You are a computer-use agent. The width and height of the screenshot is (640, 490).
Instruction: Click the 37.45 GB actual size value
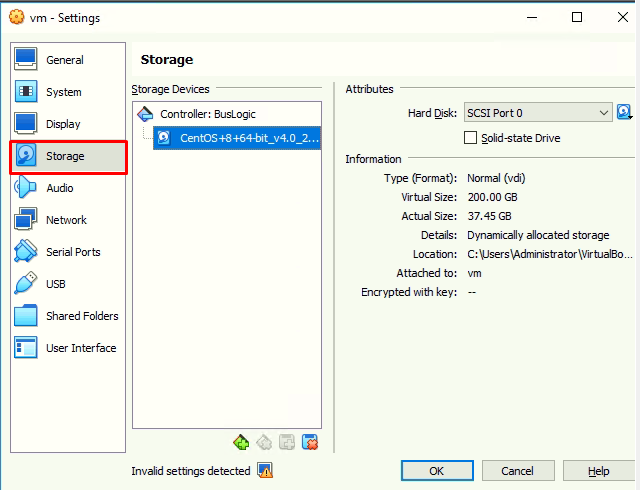[x=489, y=216]
